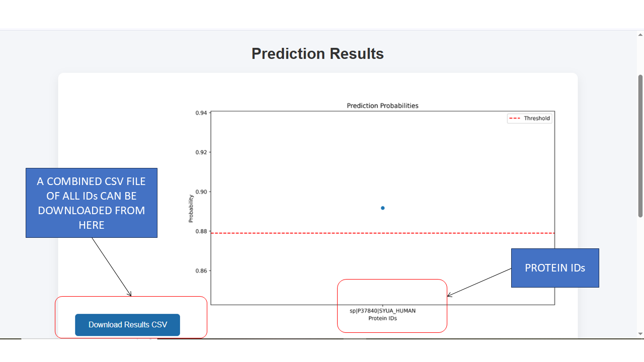Click the Threshold legend entry

[x=530, y=119]
